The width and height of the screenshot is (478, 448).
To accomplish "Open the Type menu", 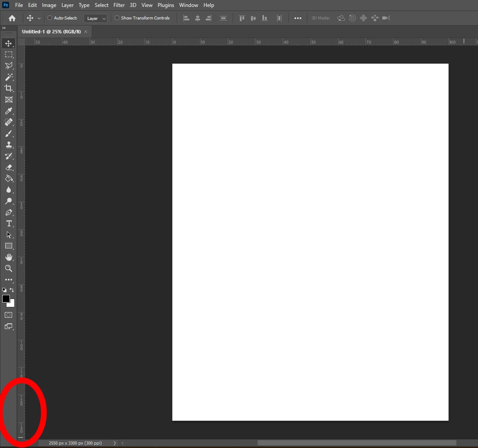I will pos(84,5).
